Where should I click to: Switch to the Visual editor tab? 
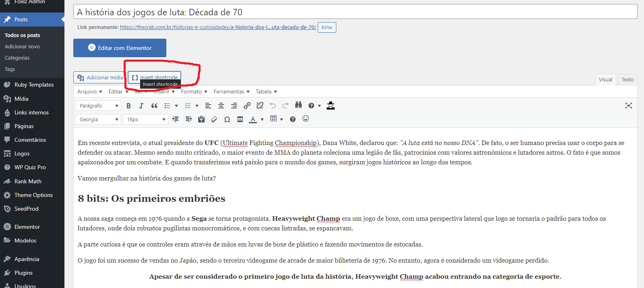click(x=605, y=80)
